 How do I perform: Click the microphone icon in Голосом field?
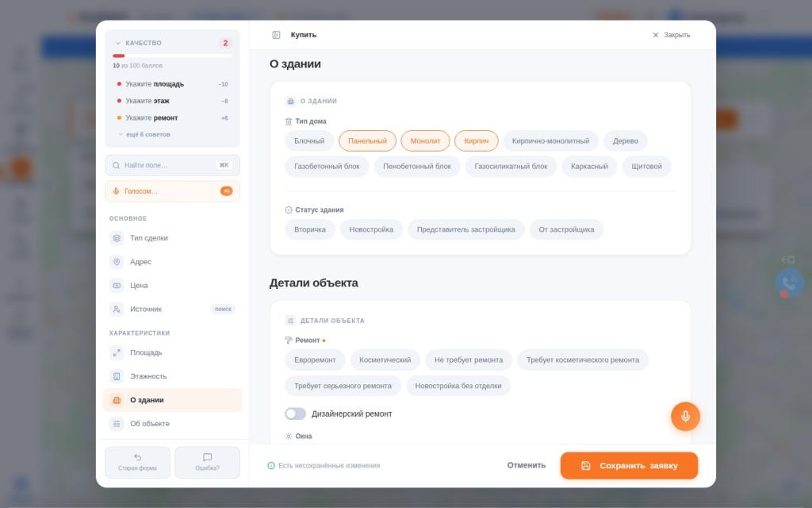coord(116,191)
